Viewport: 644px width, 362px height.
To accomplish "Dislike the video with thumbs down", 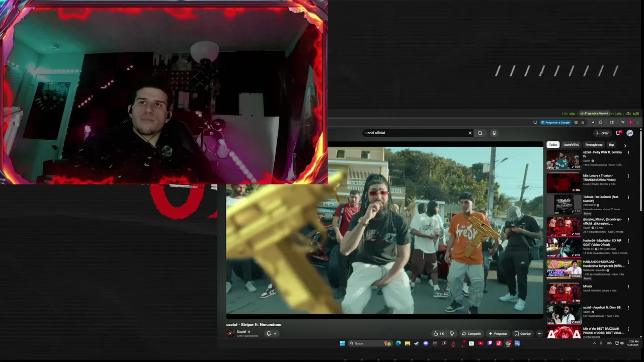I will (x=451, y=333).
